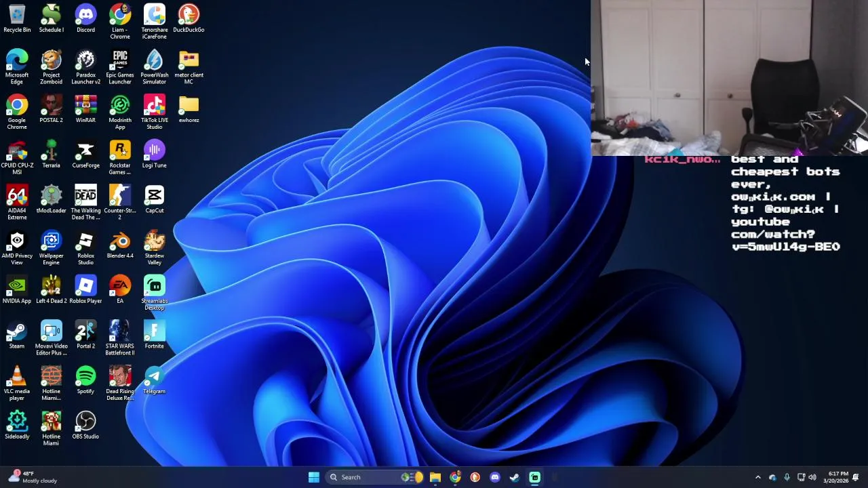Select the Terraria desktop icon
The width and height of the screenshot is (868, 488).
52,155
